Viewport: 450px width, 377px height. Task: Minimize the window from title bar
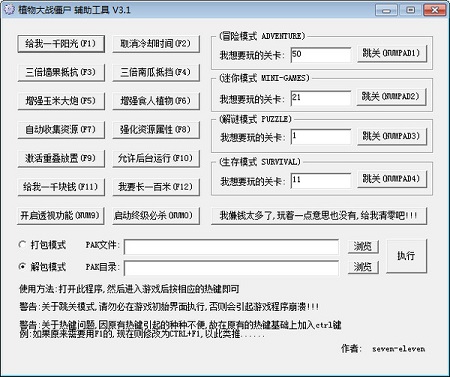pos(386,10)
